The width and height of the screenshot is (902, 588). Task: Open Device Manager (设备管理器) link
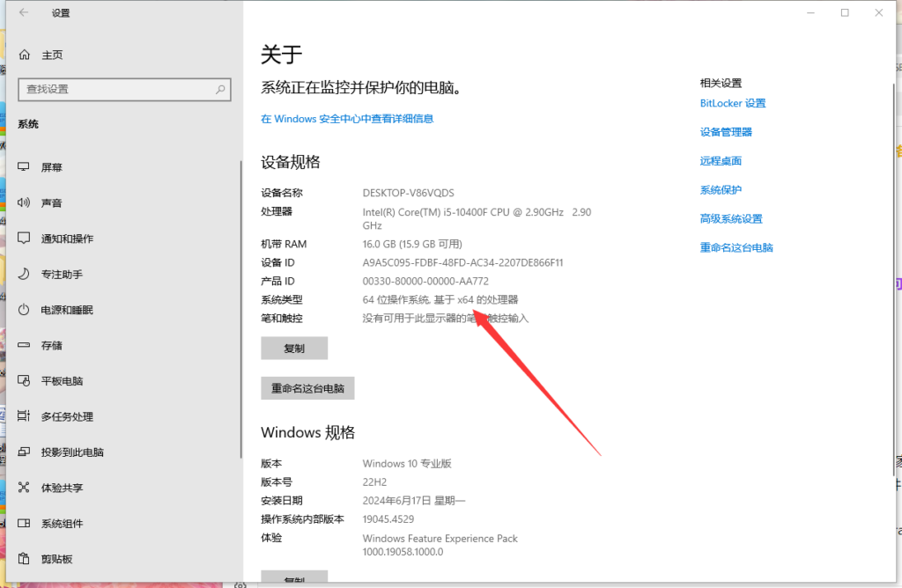[726, 132]
